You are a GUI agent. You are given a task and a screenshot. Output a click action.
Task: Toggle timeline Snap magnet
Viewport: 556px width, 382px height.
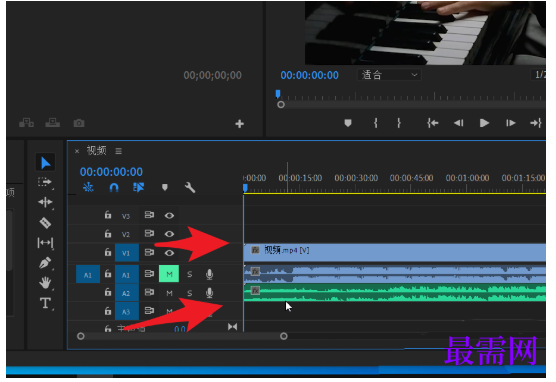click(114, 187)
